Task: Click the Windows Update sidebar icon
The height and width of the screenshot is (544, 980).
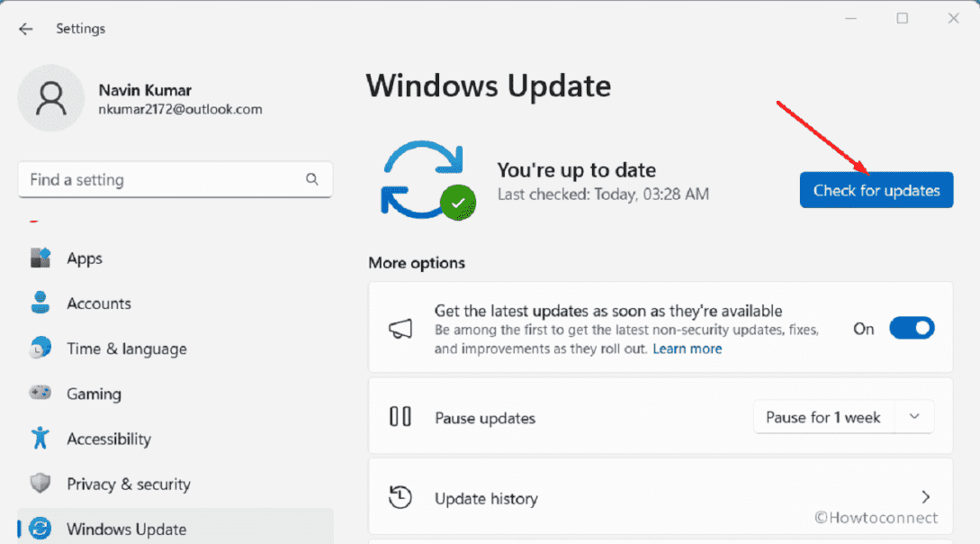Action: click(x=40, y=529)
